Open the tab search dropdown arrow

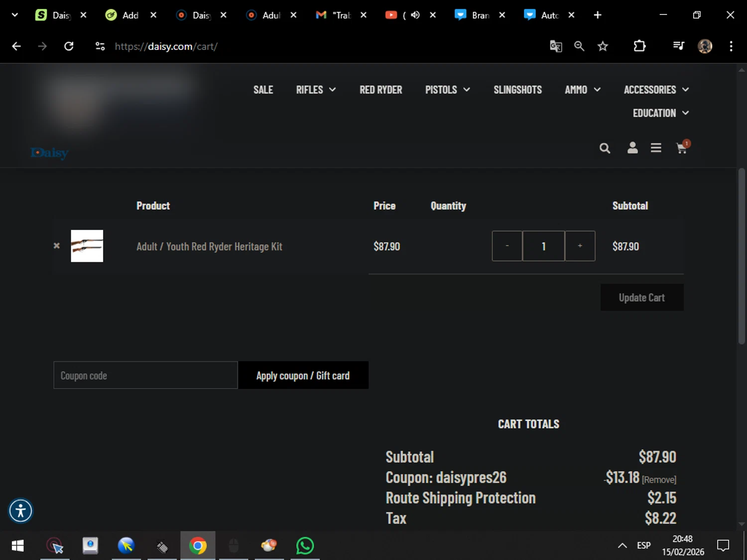(15, 15)
